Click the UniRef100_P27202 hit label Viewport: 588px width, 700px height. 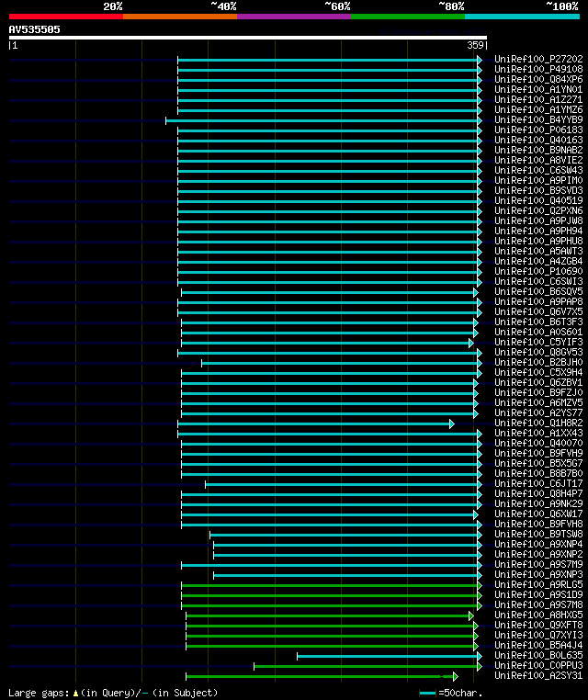click(x=538, y=59)
